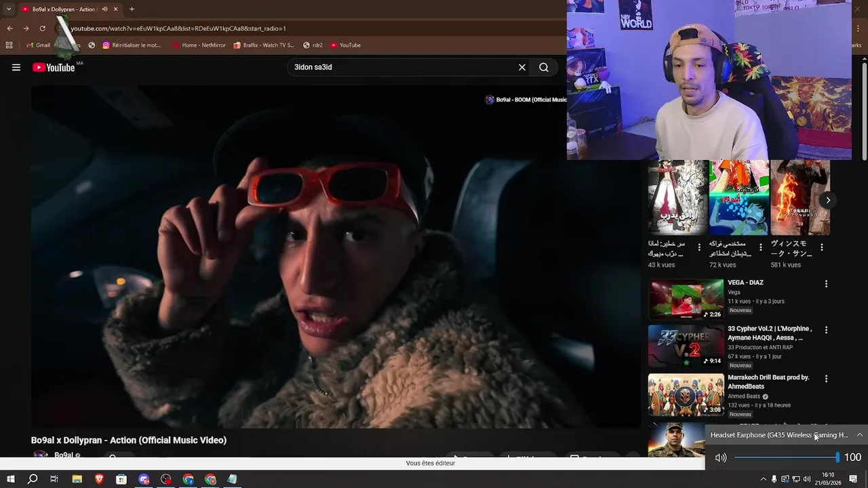Screen dimensions: 868x488
Task: Open Task View from taskbar
Action: pos(54,479)
